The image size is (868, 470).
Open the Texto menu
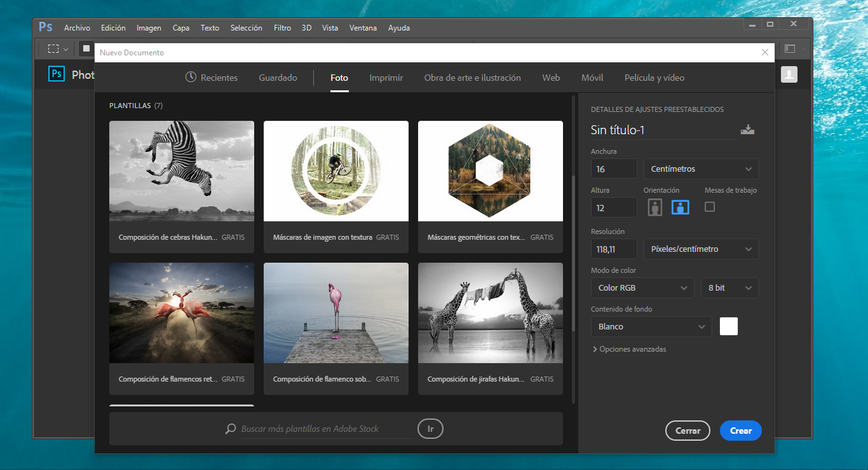click(x=210, y=28)
